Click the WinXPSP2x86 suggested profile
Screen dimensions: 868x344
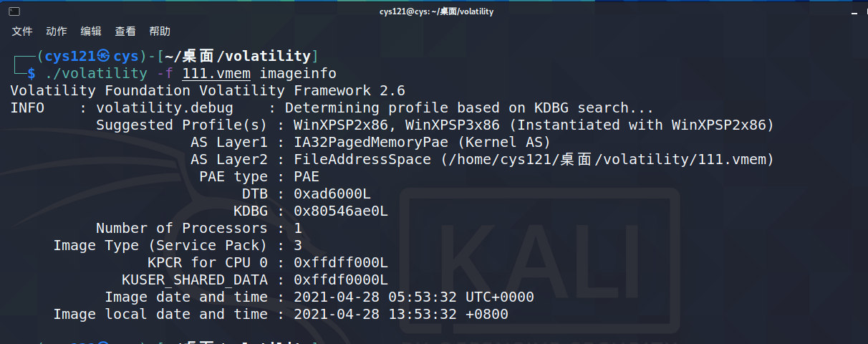[341, 125]
